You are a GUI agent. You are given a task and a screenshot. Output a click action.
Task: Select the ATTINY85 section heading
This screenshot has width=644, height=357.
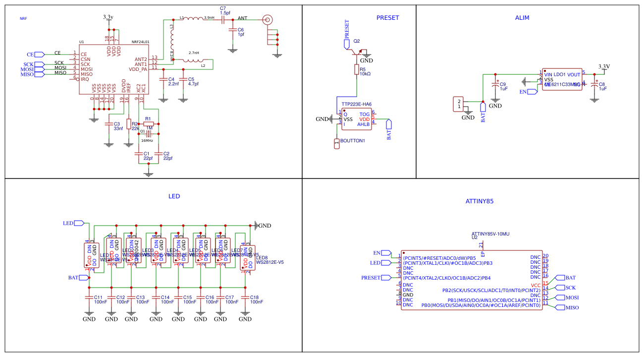point(479,201)
